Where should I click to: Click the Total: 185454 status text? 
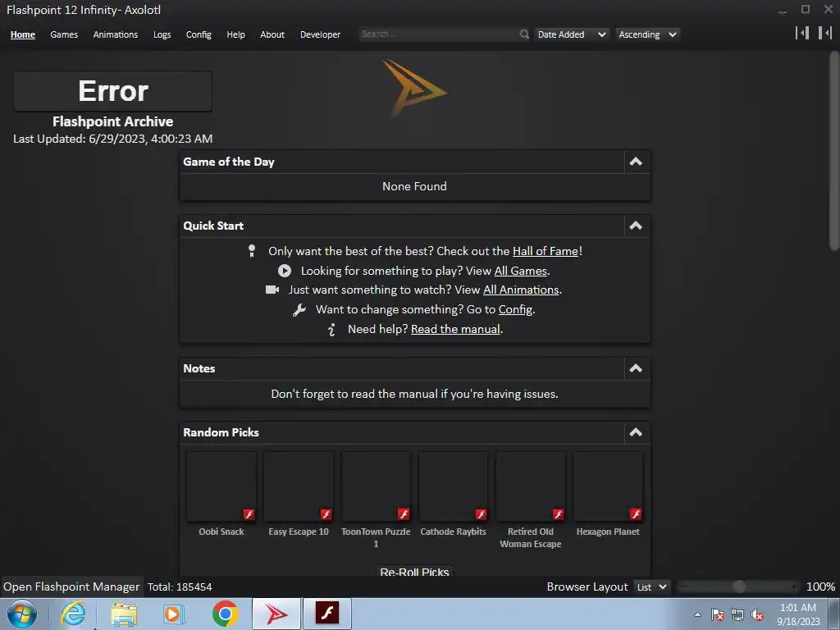point(180,587)
